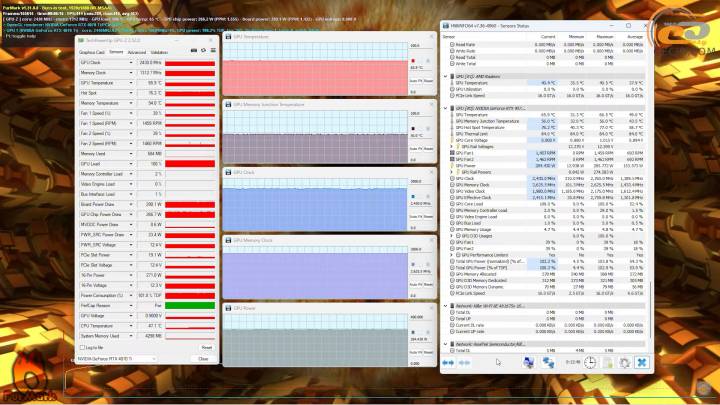The height and width of the screenshot is (405, 720).
Task: Click the blue color swatch in GPU Clock graph
Action: coord(413,197)
